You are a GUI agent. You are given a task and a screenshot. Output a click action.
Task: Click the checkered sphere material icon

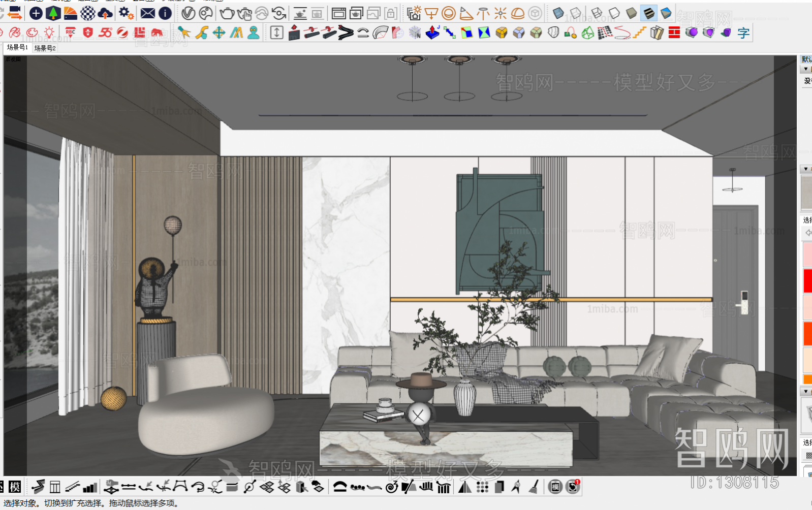[x=88, y=13]
